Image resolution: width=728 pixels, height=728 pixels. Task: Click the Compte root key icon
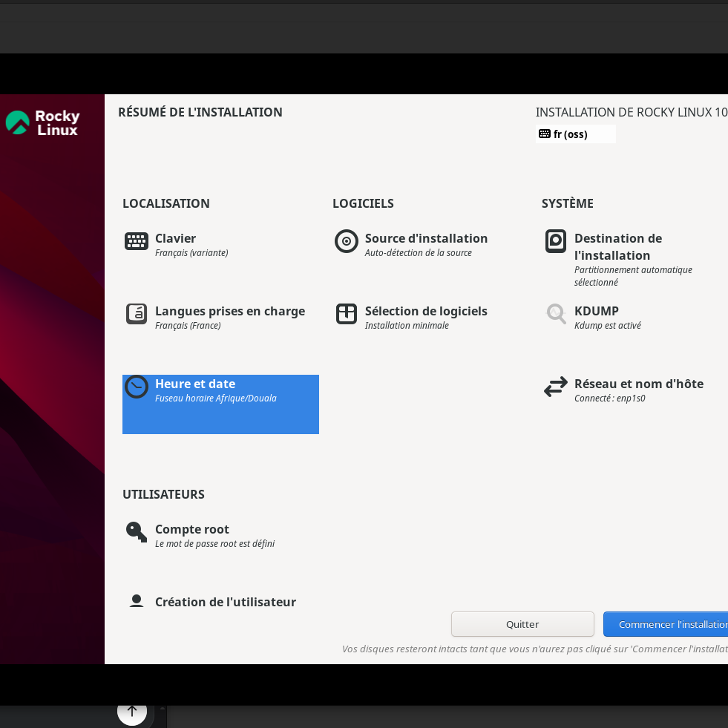coord(137,532)
